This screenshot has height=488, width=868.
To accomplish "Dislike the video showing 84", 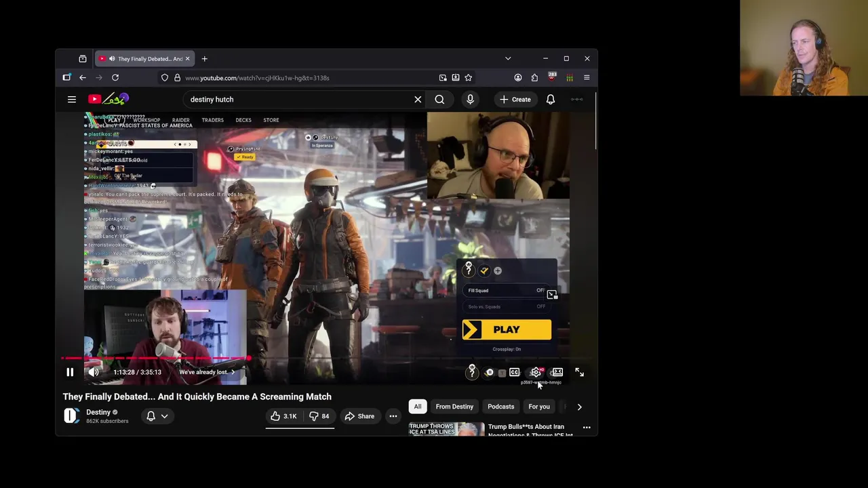I will [319, 416].
